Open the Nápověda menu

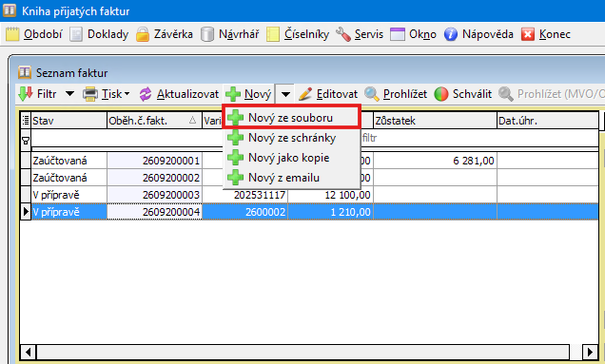click(x=488, y=34)
